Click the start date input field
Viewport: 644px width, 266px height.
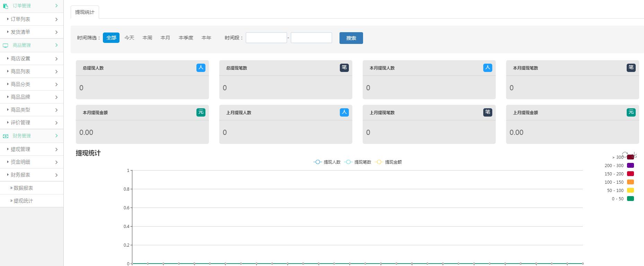pyautogui.click(x=266, y=38)
